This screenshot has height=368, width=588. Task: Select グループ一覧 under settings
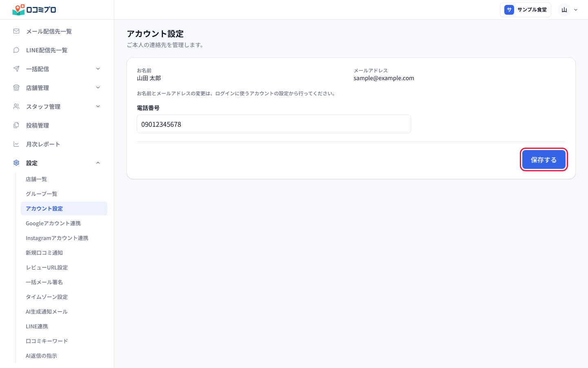point(64,194)
